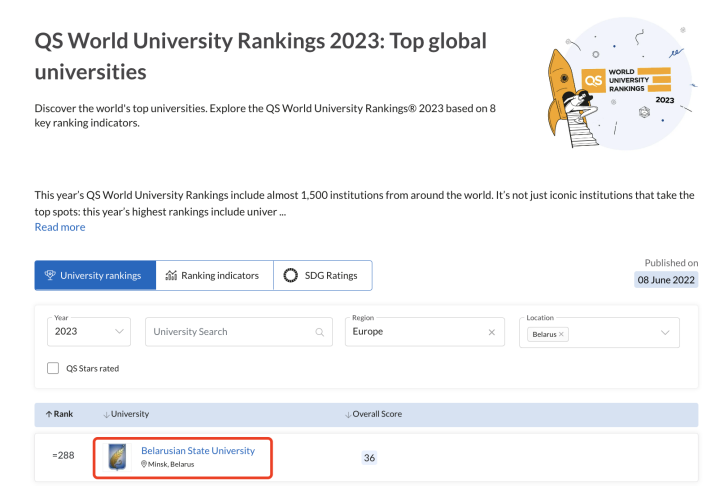This screenshot has width=720, height=489.
Task: Switch to the Ranking indicators tab
Action: click(x=214, y=275)
